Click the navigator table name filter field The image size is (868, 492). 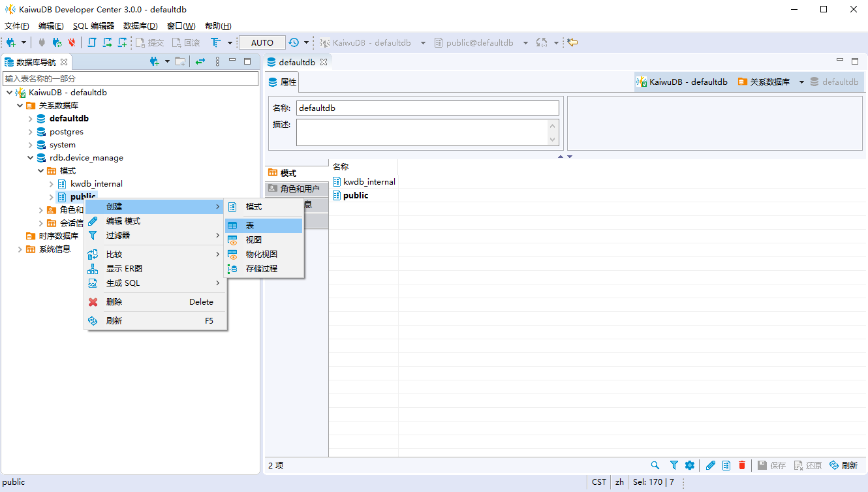point(131,78)
